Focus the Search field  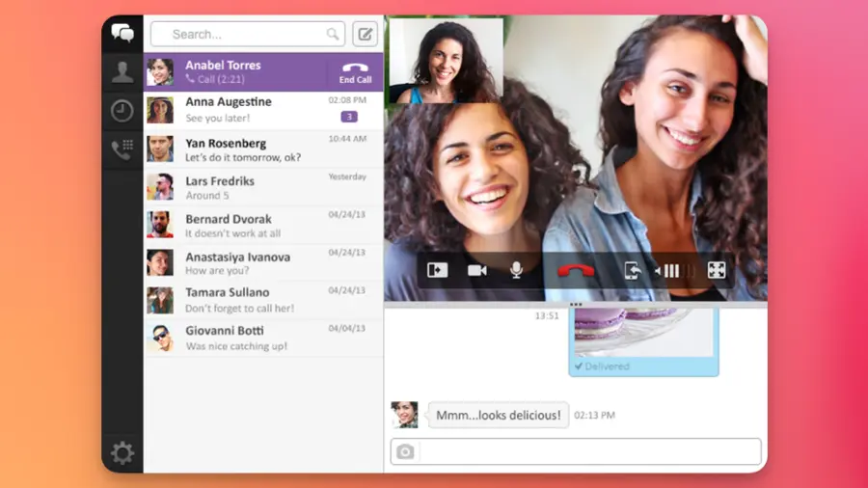[x=248, y=35]
